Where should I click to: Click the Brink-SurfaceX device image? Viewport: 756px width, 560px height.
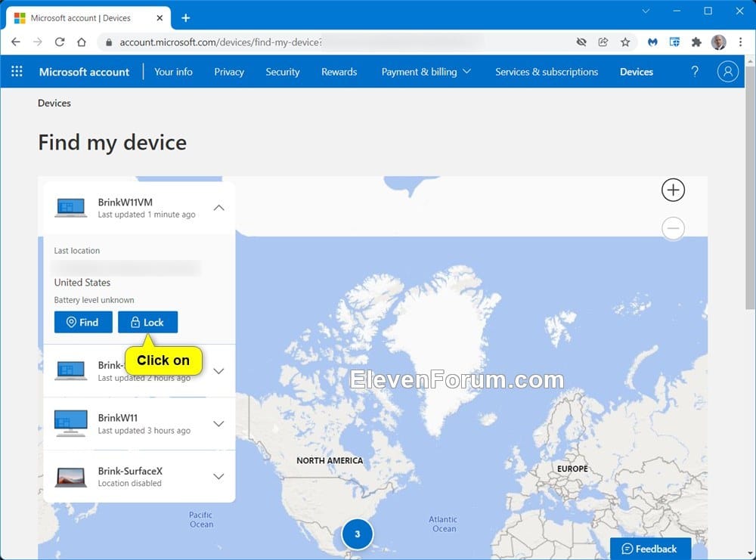(71, 477)
